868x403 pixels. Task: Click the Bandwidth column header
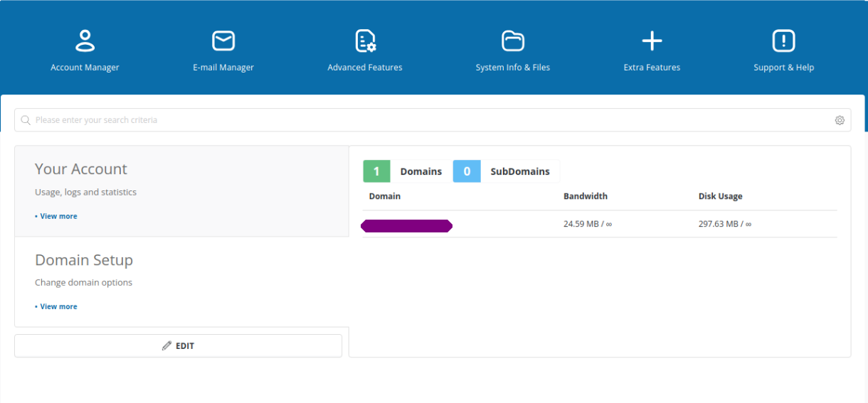pos(585,196)
